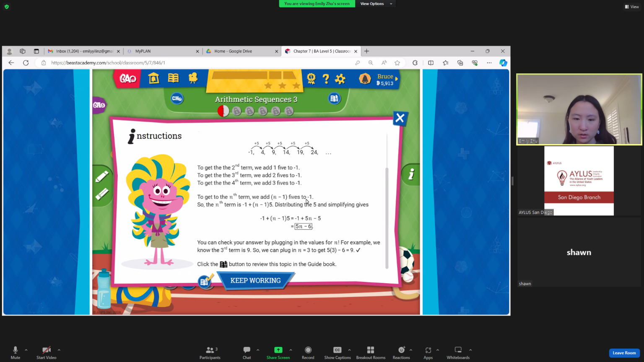Select the eraser tool below the pencil
644x362 pixels.
point(102,194)
